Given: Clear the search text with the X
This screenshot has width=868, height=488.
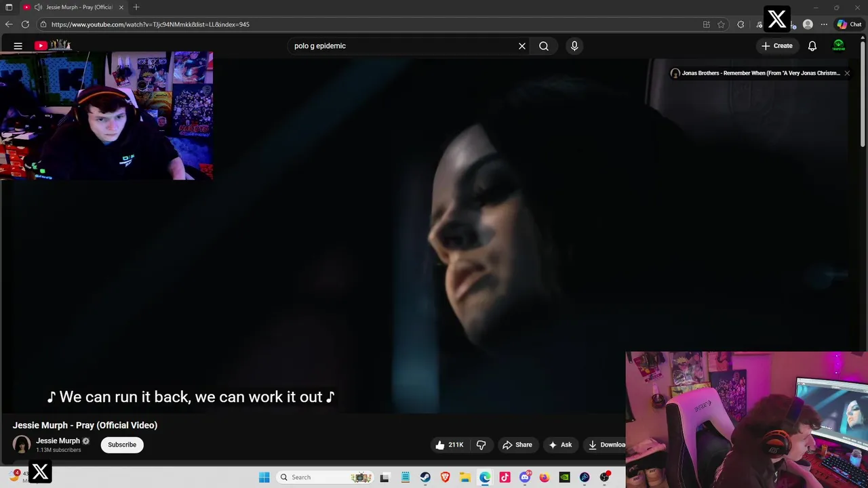Looking at the screenshot, I should pyautogui.click(x=522, y=46).
